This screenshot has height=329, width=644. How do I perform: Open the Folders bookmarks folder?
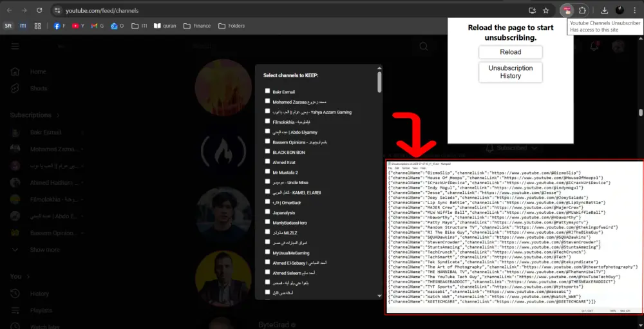[231, 26]
